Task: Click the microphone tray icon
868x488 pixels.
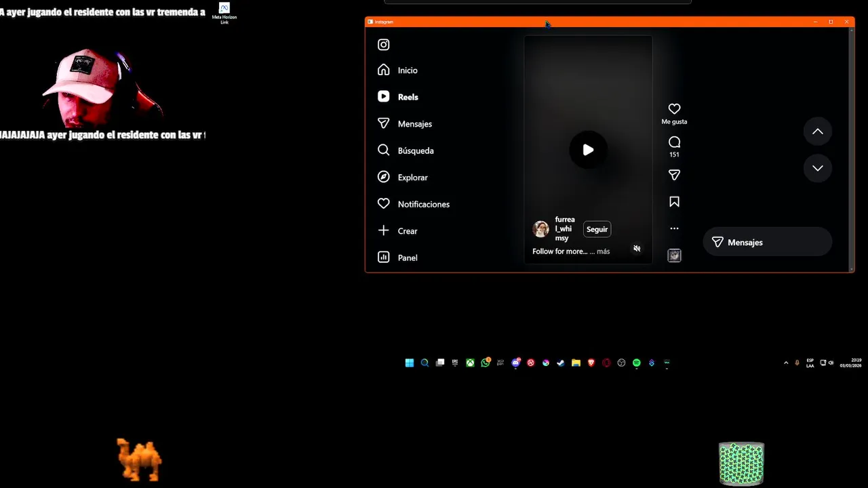Action: (x=797, y=363)
